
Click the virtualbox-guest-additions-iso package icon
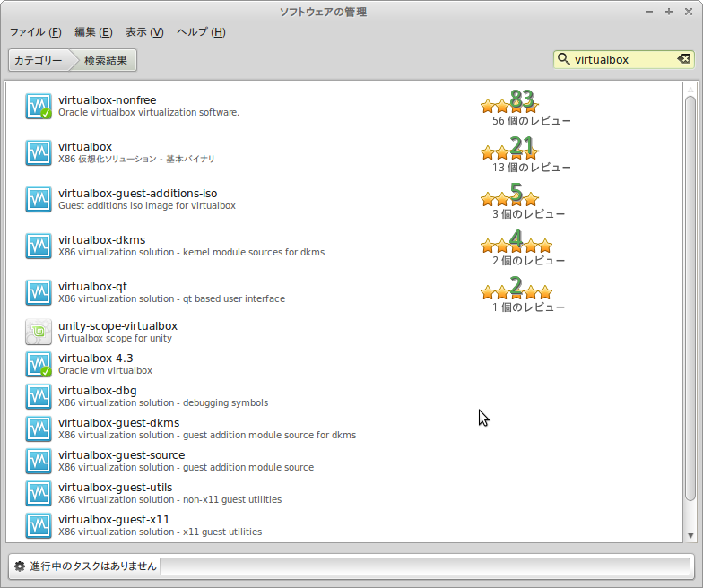(x=38, y=199)
